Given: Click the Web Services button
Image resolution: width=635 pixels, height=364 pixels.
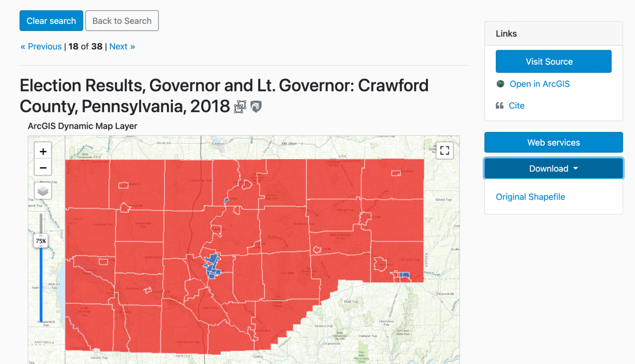Looking at the screenshot, I should (x=554, y=142).
